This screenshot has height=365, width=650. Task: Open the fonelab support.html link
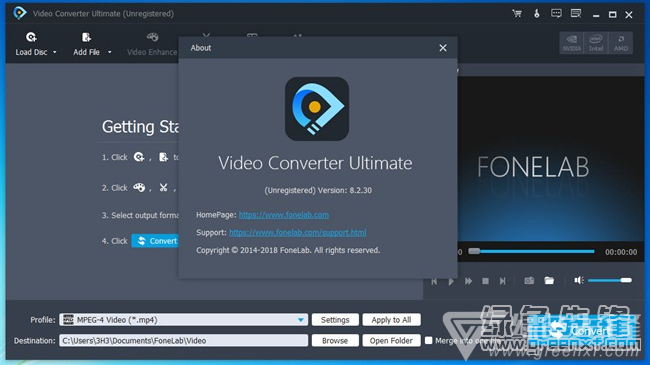(x=298, y=233)
